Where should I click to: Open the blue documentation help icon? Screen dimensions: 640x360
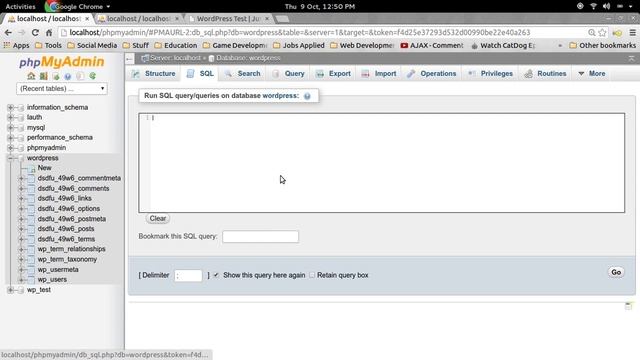click(68, 76)
